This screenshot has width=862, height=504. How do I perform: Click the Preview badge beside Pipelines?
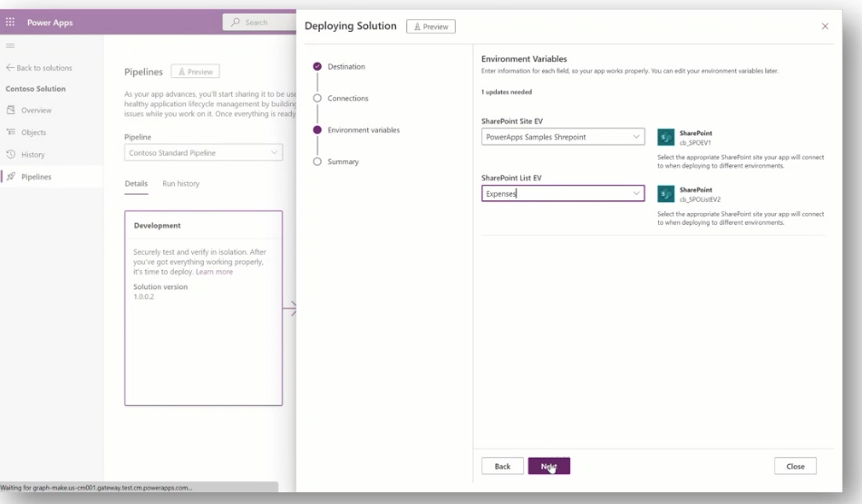[x=195, y=72]
